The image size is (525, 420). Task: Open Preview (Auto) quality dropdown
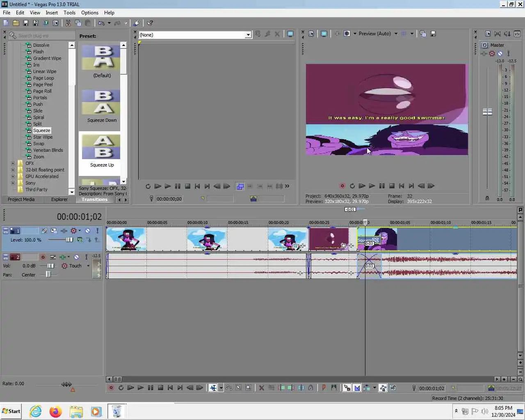(396, 34)
